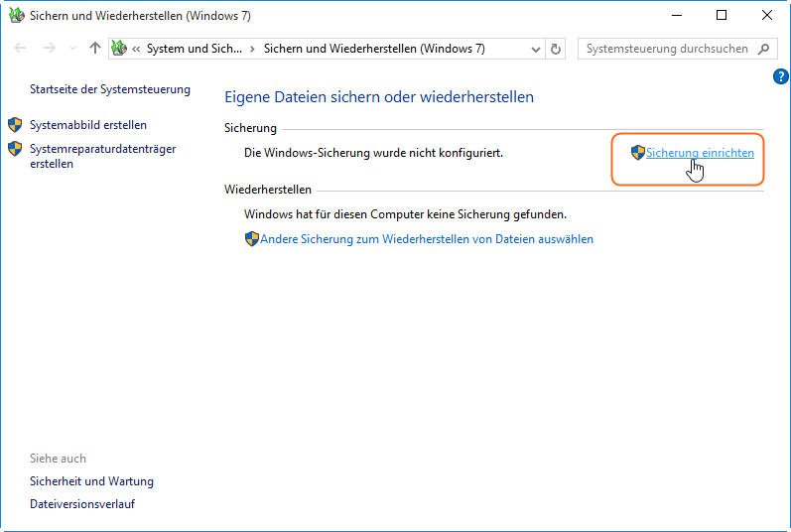Click the Wiederherstellen section label
791x532 pixels.
click(268, 190)
